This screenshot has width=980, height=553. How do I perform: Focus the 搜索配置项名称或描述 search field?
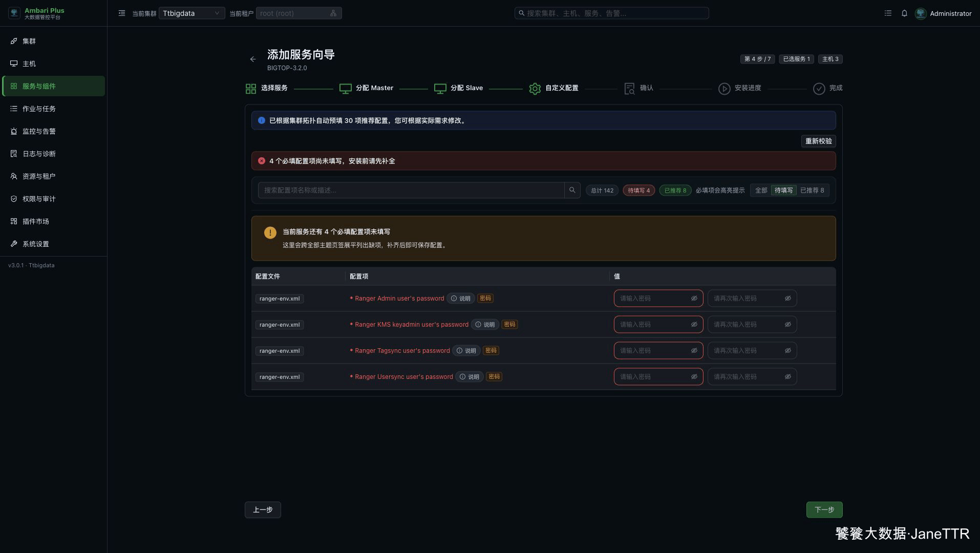point(411,190)
